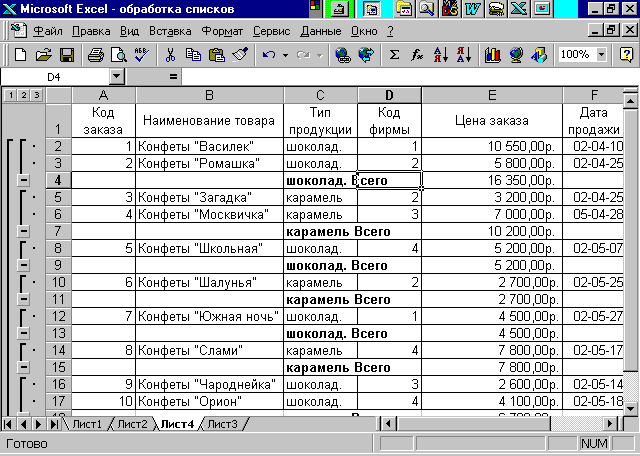Open the Drawing toolbar icon
The height and width of the screenshot is (456, 640).
pyautogui.click(x=540, y=54)
